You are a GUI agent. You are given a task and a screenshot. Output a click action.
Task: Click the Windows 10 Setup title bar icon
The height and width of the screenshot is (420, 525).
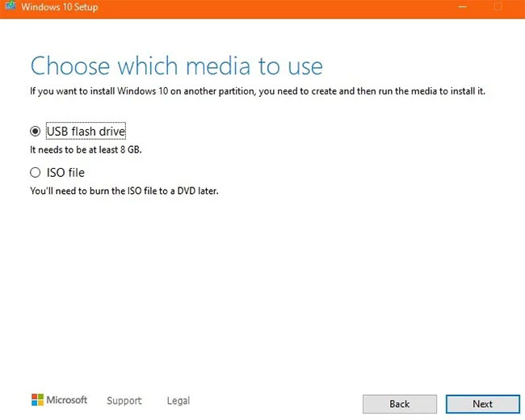pos(10,6)
